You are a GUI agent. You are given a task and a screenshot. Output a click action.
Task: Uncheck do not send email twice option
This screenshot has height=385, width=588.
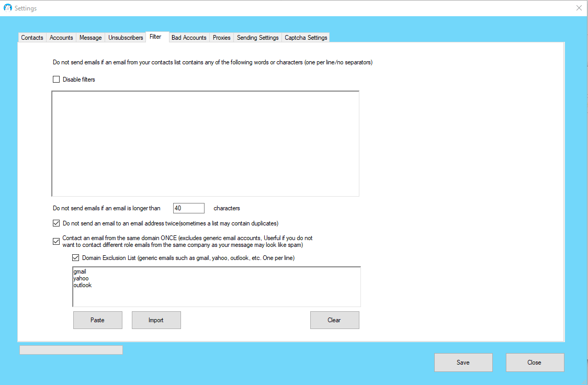[x=56, y=223]
